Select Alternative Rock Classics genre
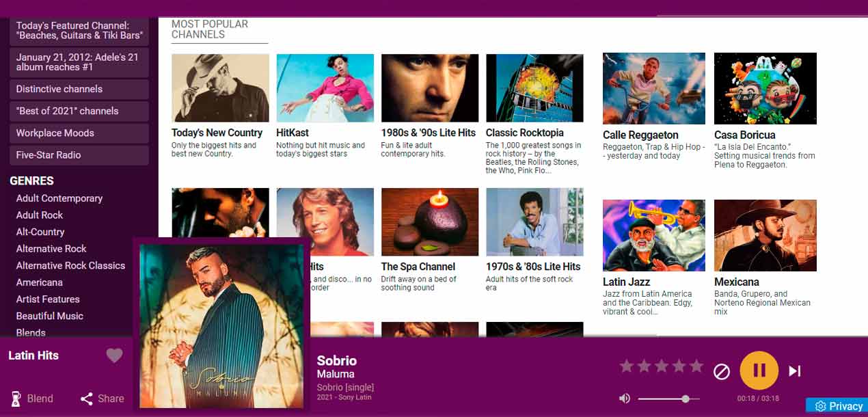Viewport: 868px width, 417px height. point(70,265)
